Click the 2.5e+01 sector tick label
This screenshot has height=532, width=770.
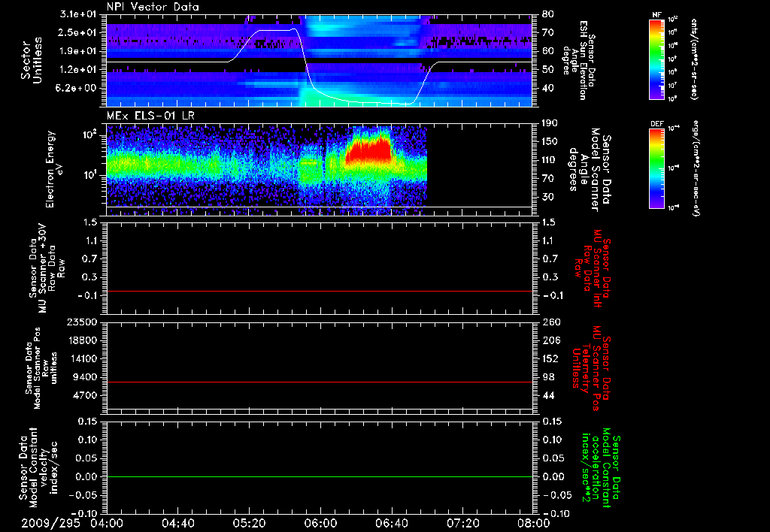pyautogui.click(x=77, y=32)
